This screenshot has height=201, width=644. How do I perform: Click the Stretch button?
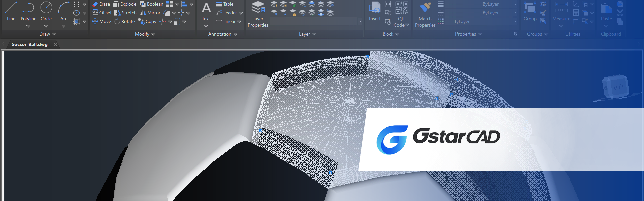pos(125,13)
